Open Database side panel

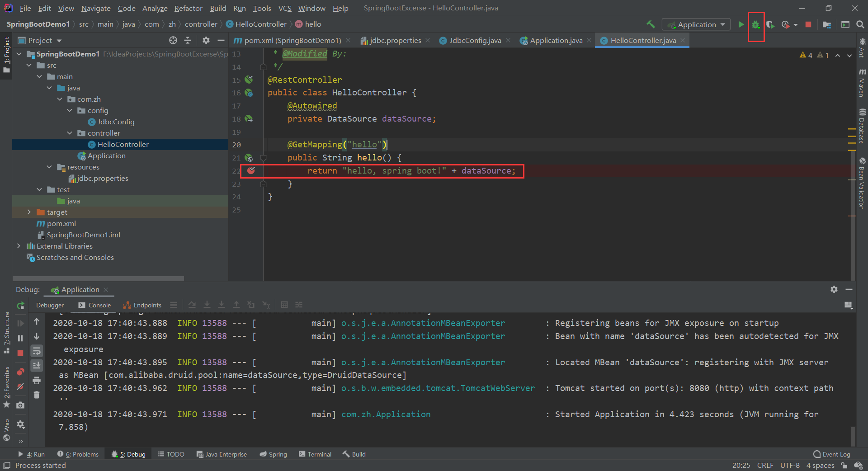click(x=862, y=126)
